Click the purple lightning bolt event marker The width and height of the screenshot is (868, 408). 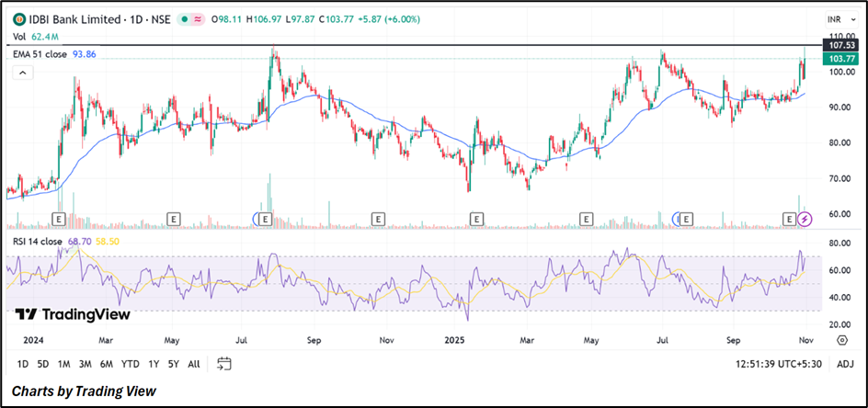(x=805, y=219)
